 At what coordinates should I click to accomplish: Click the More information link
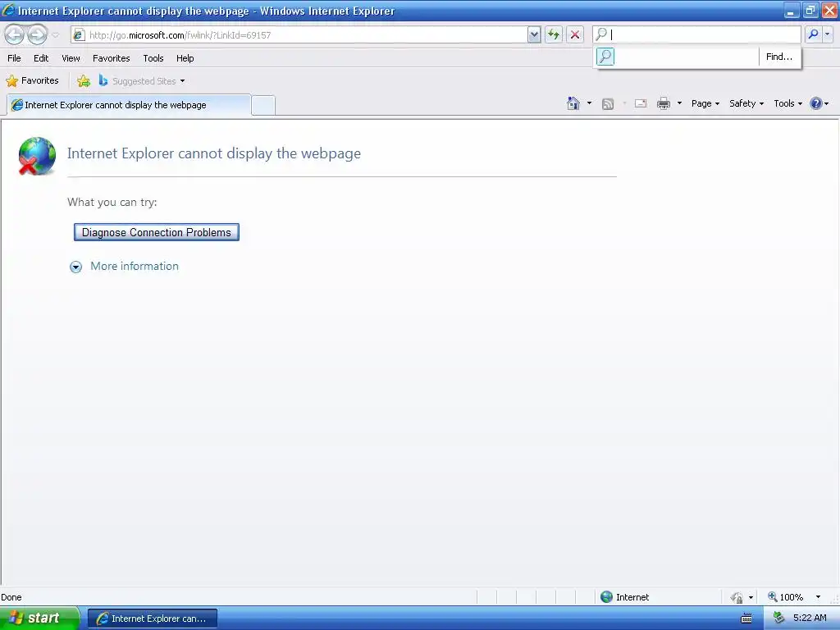pos(135,267)
